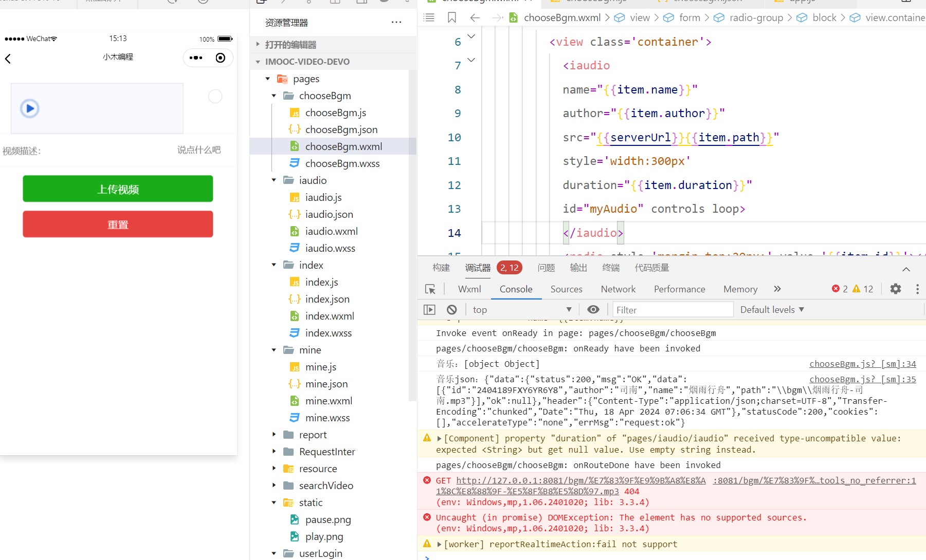Click radio-group in the breadcrumb
This screenshot has height=560, width=926.
(x=756, y=17)
